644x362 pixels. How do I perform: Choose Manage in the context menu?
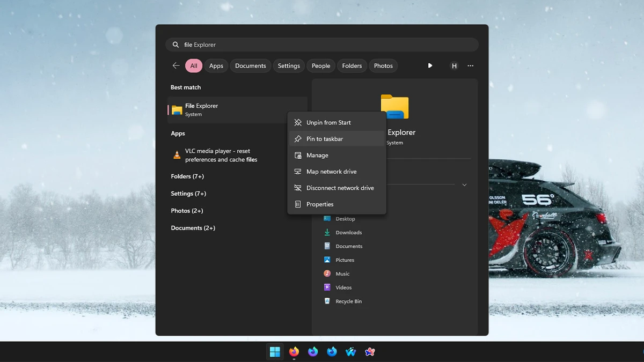coord(337,156)
